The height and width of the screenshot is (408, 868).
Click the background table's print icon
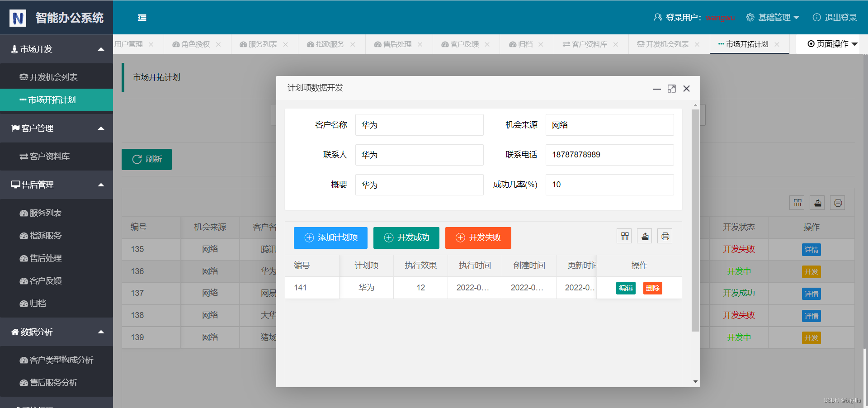point(838,203)
